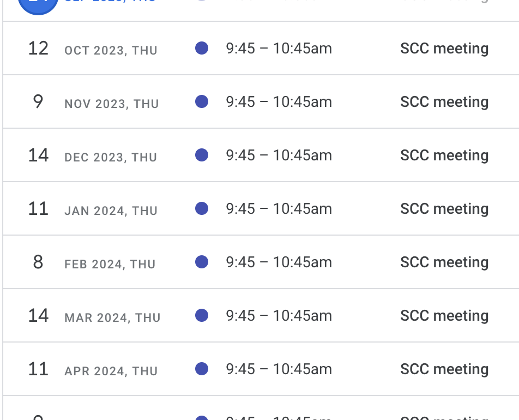This screenshot has height=420, width=519.
Task: Open SCC meeting on 12 Oct 2023
Action: click(444, 49)
